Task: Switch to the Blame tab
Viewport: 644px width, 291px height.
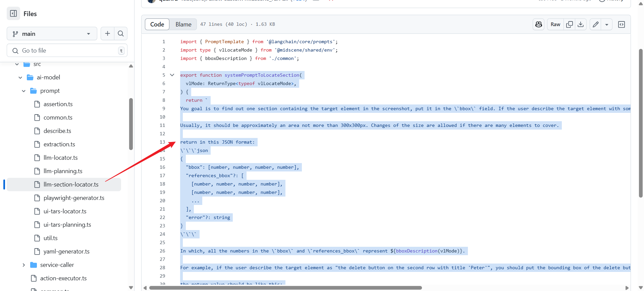Action: [x=183, y=24]
